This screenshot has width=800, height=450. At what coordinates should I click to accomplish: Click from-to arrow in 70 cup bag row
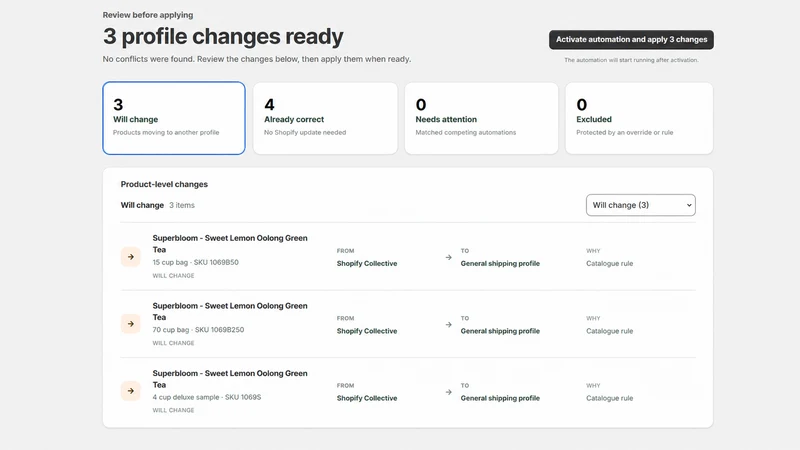[x=448, y=325]
